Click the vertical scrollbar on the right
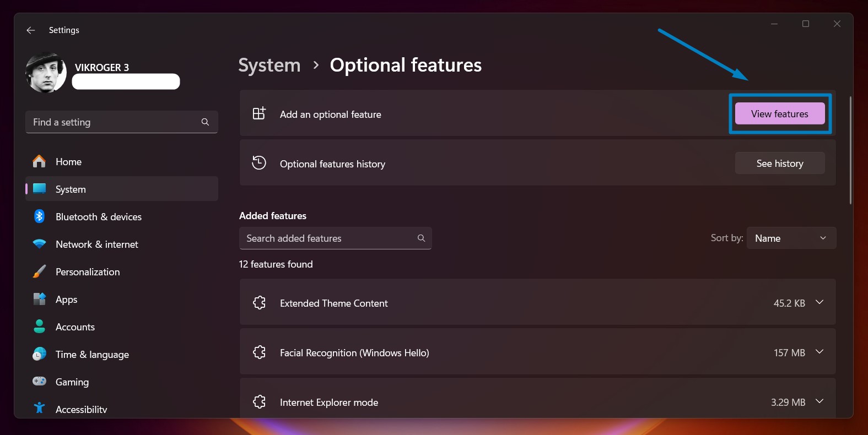The width and height of the screenshot is (868, 435). coord(850,150)
